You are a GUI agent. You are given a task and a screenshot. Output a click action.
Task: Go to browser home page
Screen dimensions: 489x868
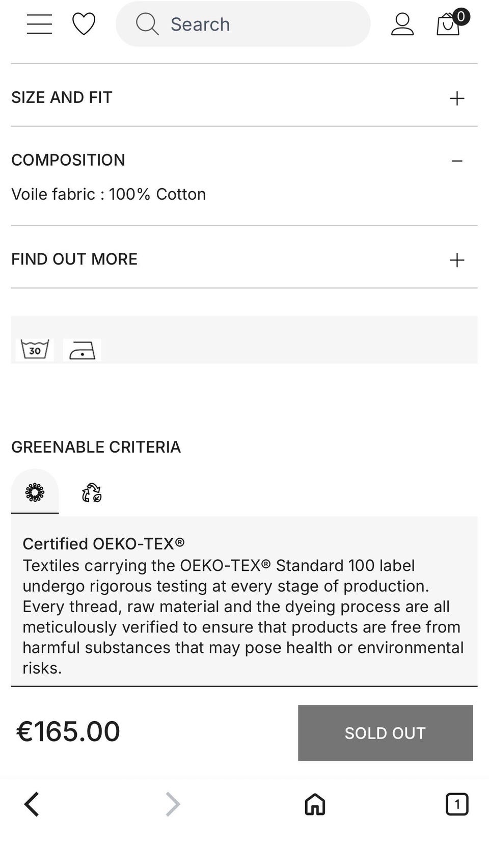click(x=315, y=804)
